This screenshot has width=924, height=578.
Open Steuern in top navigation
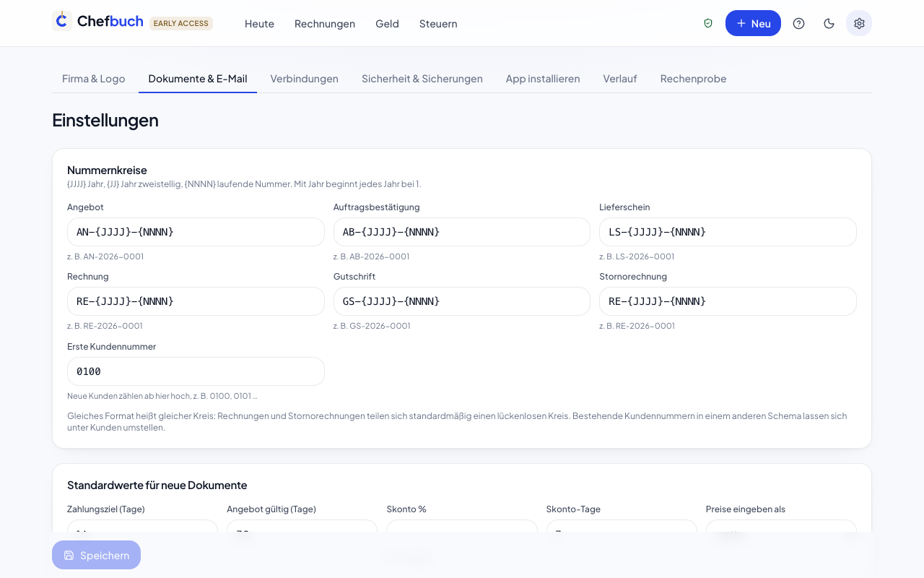pyautogui.click(x=438, y=23)
